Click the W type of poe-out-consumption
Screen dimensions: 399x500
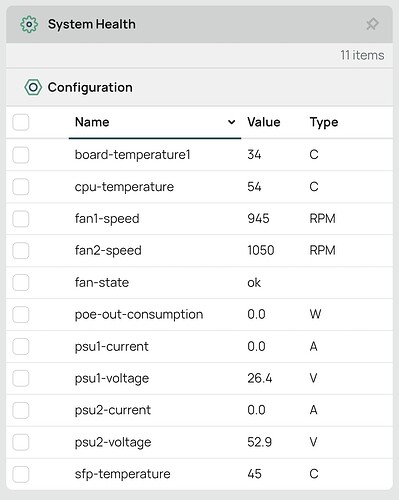315,314
